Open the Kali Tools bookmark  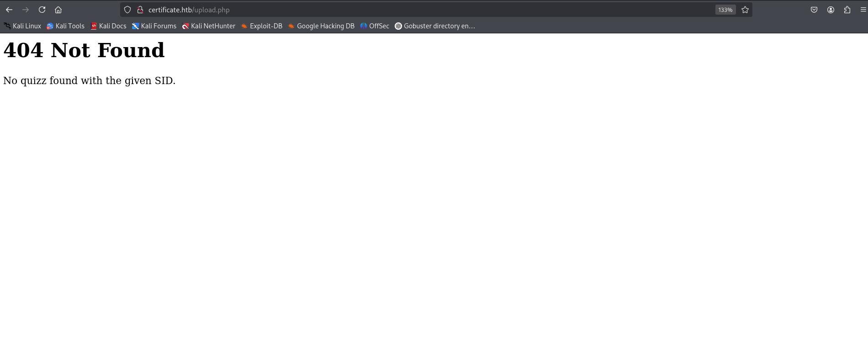(x=66, y=26)
